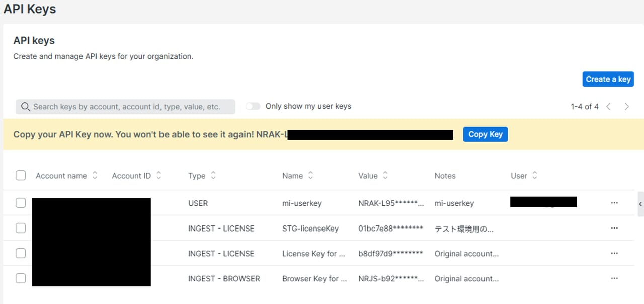Click the collapse arrow on the right edge

point(640,204)
